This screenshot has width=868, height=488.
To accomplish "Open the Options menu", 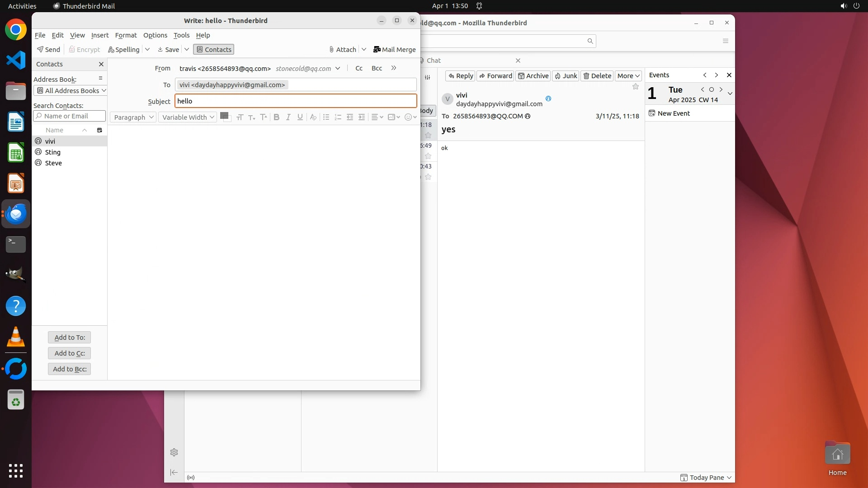I will pos(155,35).
